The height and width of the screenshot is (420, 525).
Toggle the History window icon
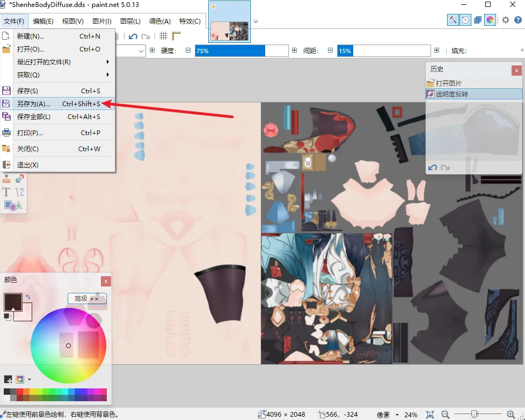pyautogui.click(x=465, y=20)
